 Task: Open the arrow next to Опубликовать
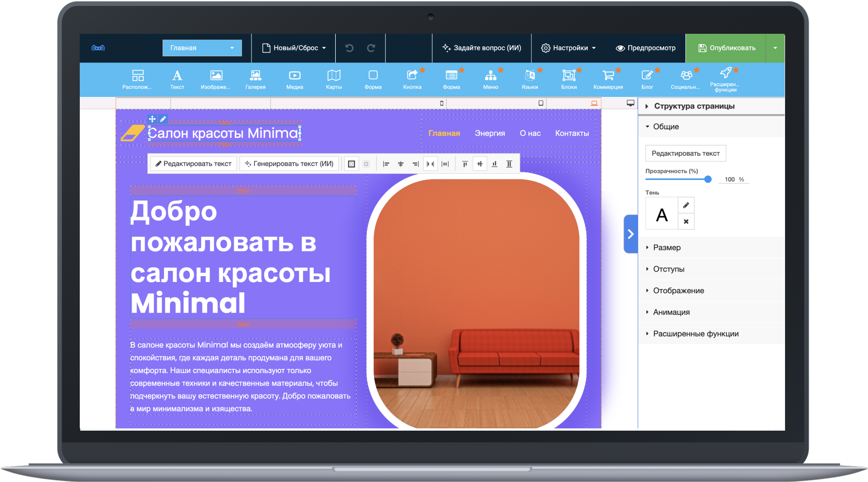(x=775, y=48)
